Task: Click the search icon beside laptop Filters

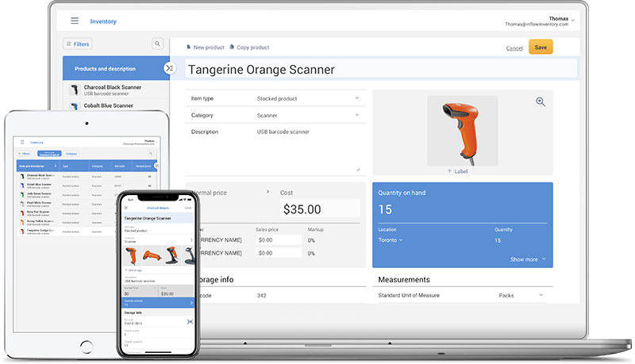Action: (x=157, y=44)
